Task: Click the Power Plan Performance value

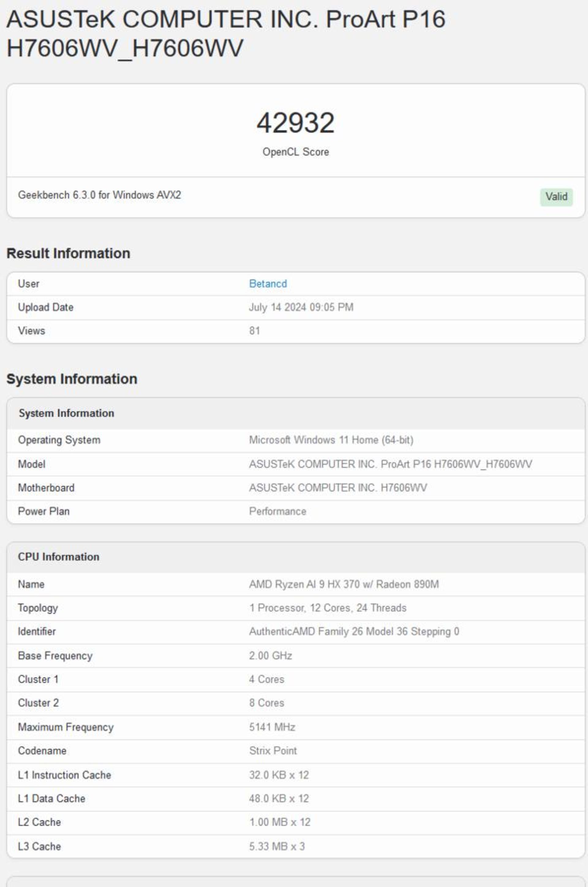Action: point(277,511)
